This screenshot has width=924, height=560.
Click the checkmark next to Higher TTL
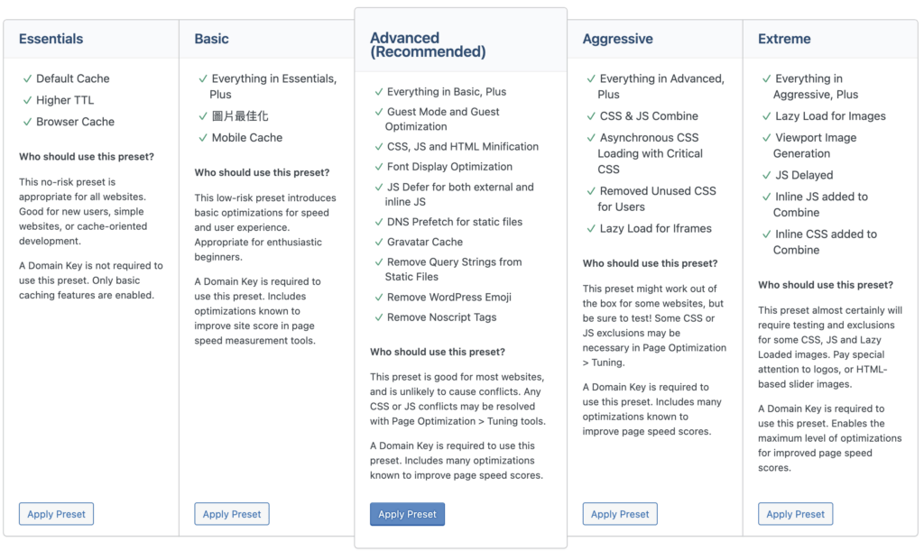point(28,100)
